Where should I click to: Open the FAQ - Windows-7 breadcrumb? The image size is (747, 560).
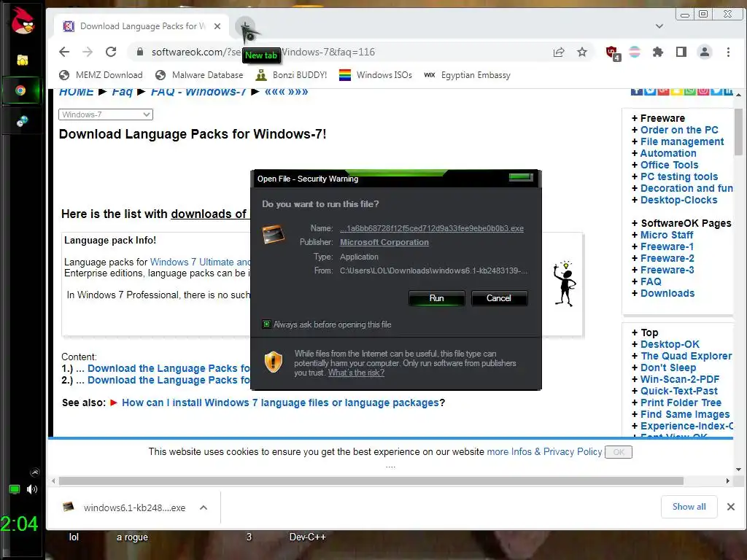pos(198,92)
